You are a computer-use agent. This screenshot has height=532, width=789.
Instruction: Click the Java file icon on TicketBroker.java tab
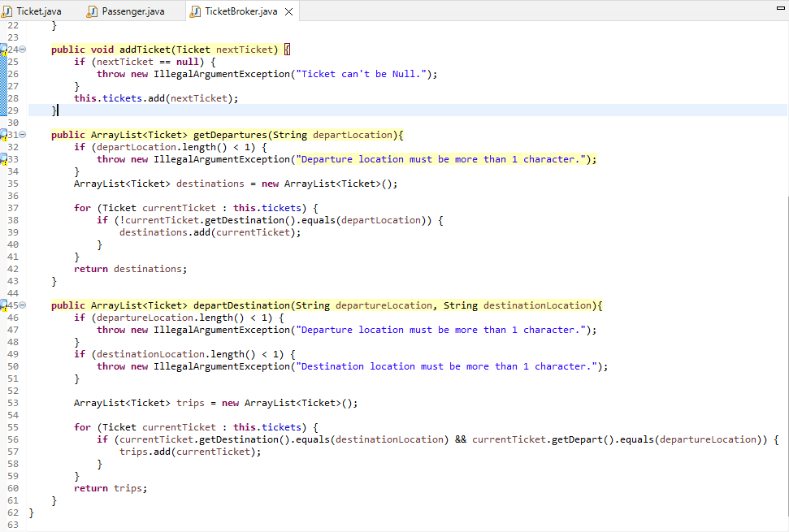click(x=194, y=11)
